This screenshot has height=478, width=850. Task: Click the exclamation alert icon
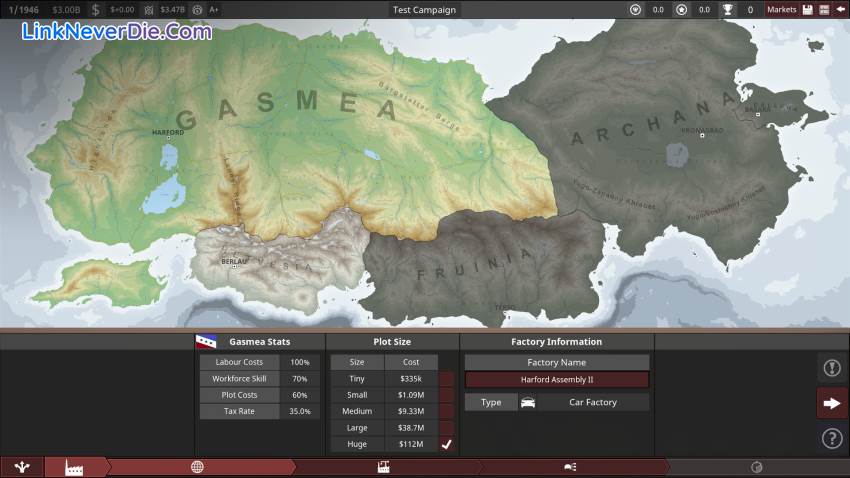point(832,368)
